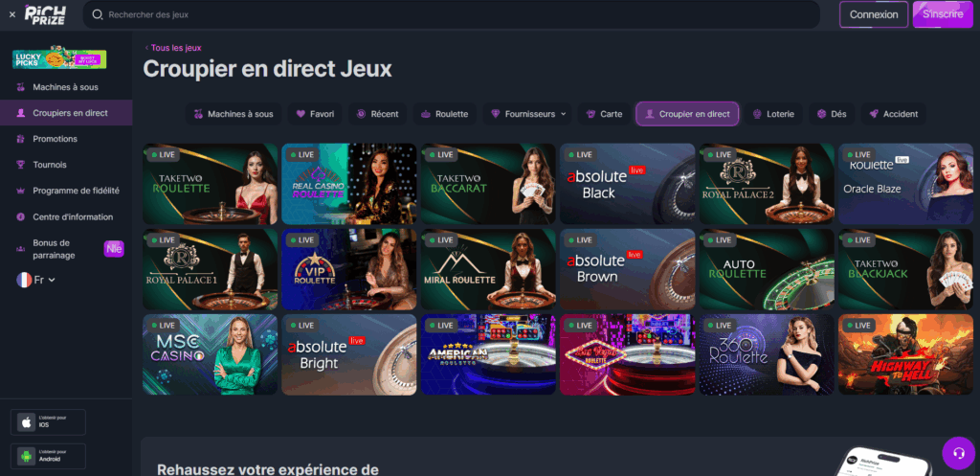Screen dimensions: 980x476
Task: Open the MSC Casino game
Action: (210, 354)
